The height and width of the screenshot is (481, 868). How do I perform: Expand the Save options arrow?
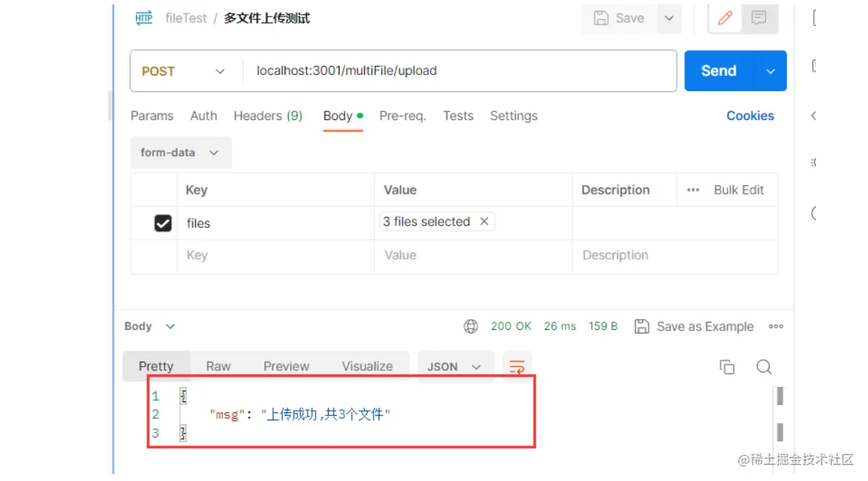click(669, 18)
